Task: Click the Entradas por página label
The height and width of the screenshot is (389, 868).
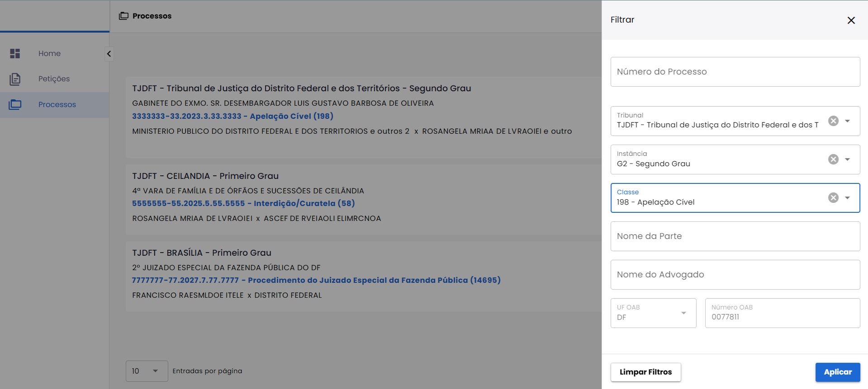Action: (x=207, y=371)
